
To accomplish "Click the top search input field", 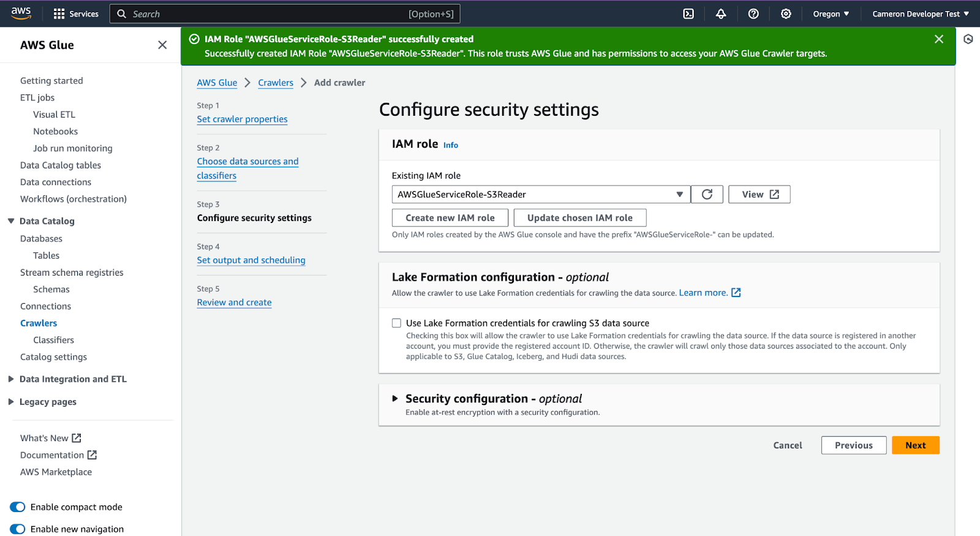I will (285, 13).
